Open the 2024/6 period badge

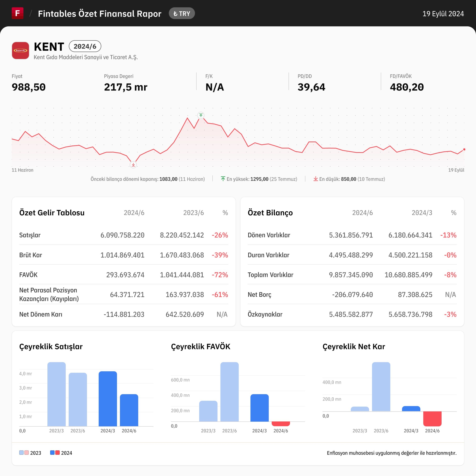[x=85, y=46]
